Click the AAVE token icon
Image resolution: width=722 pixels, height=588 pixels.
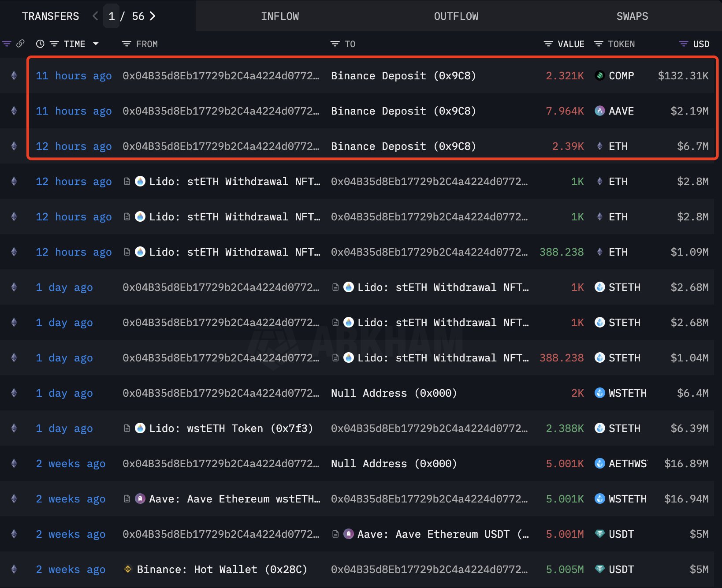coord(599,111)
